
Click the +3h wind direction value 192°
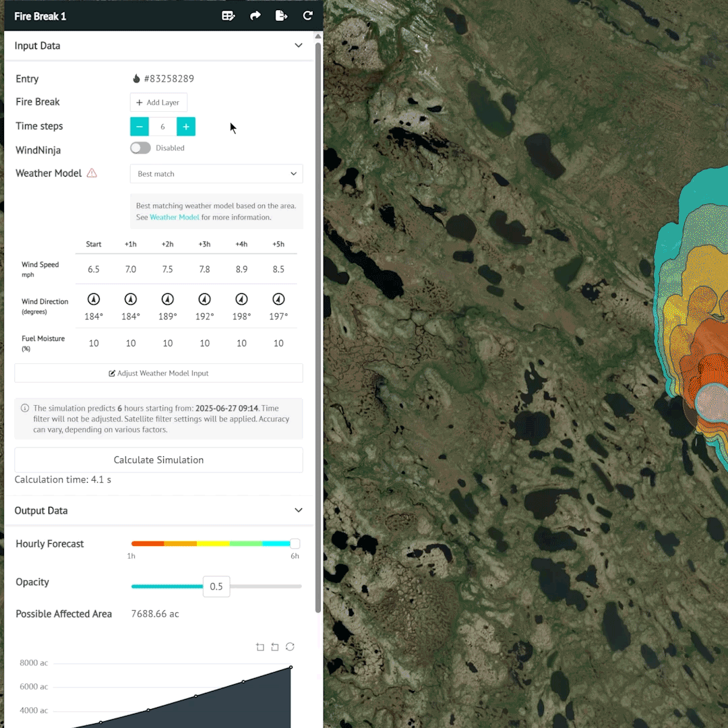point(204,316)
